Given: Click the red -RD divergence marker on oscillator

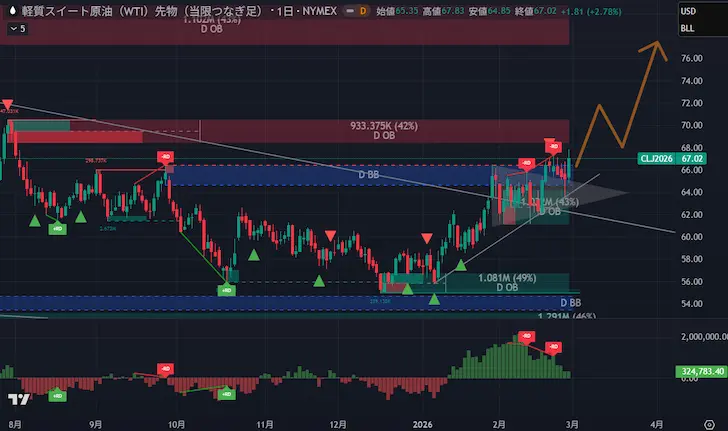Looking at the screenshot, I should coord(554,346).
